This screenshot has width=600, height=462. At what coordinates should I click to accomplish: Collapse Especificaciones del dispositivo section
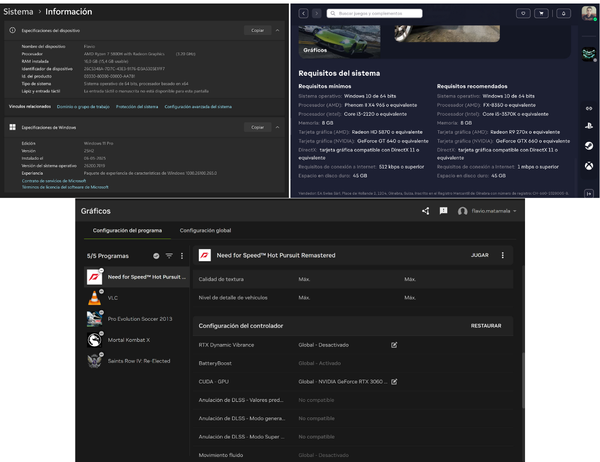click(x=277, y=31)
